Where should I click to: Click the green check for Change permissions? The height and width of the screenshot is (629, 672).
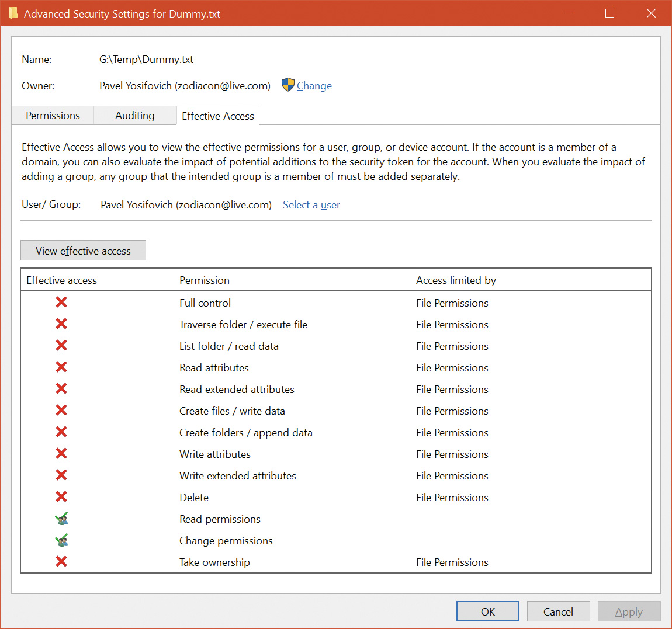tap(61, 540)
